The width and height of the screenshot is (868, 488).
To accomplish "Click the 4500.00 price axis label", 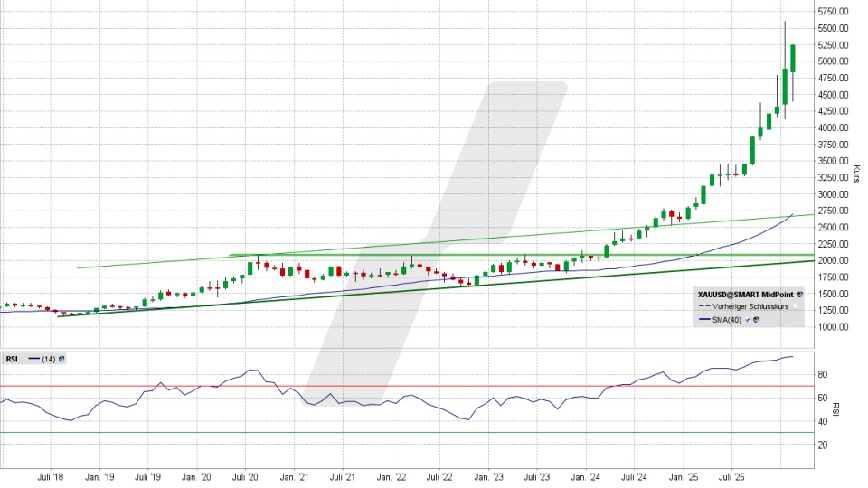I will [x=833, y=95].
